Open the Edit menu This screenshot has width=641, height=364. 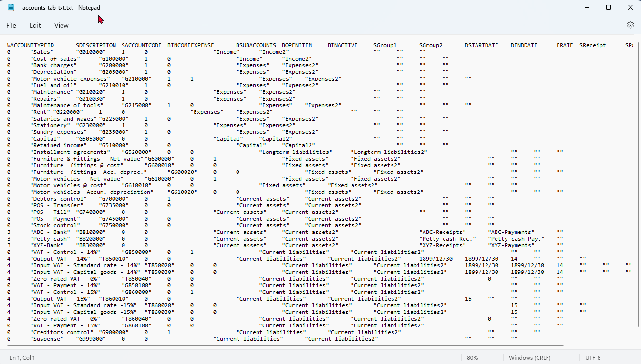pos(35,25)
